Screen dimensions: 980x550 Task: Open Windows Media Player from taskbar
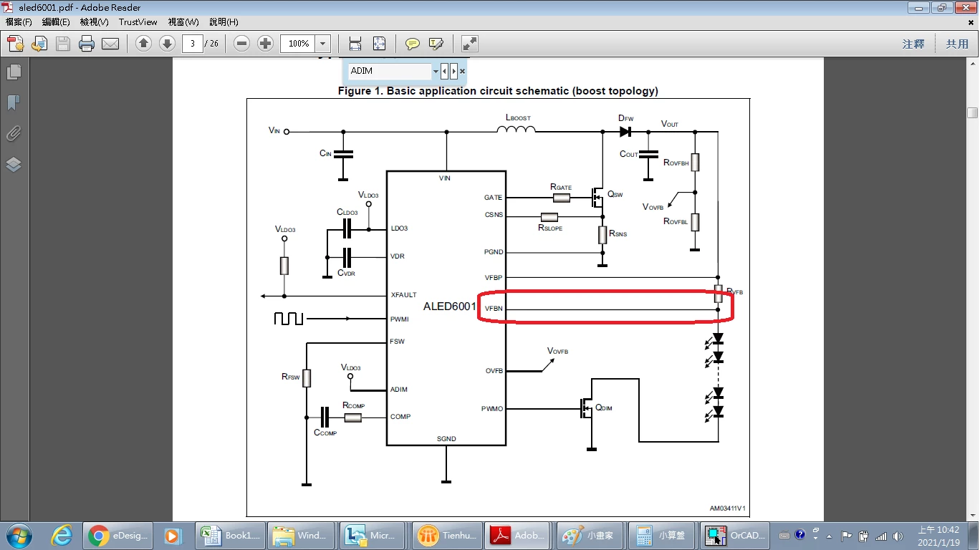point(173,535)
